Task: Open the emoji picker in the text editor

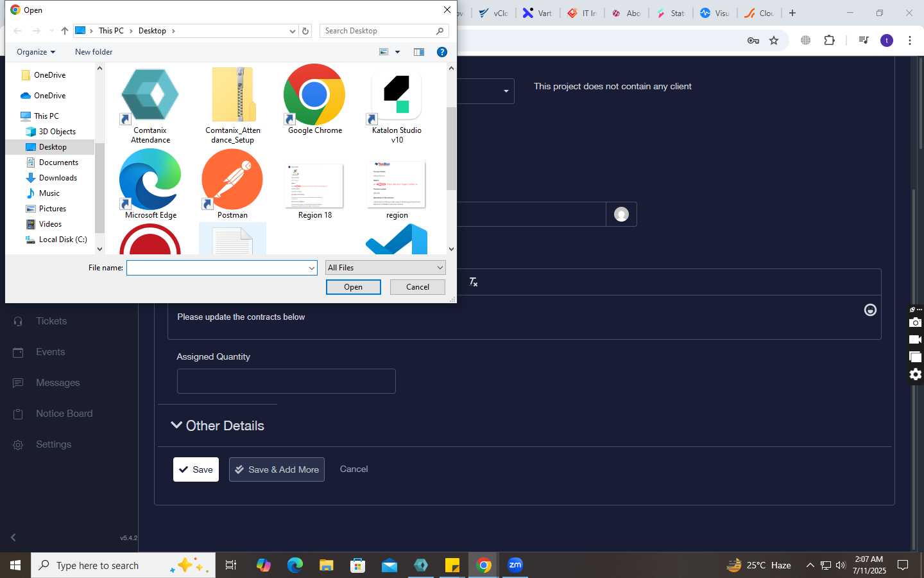Action: pyautogui.click(x=870, y=310)
